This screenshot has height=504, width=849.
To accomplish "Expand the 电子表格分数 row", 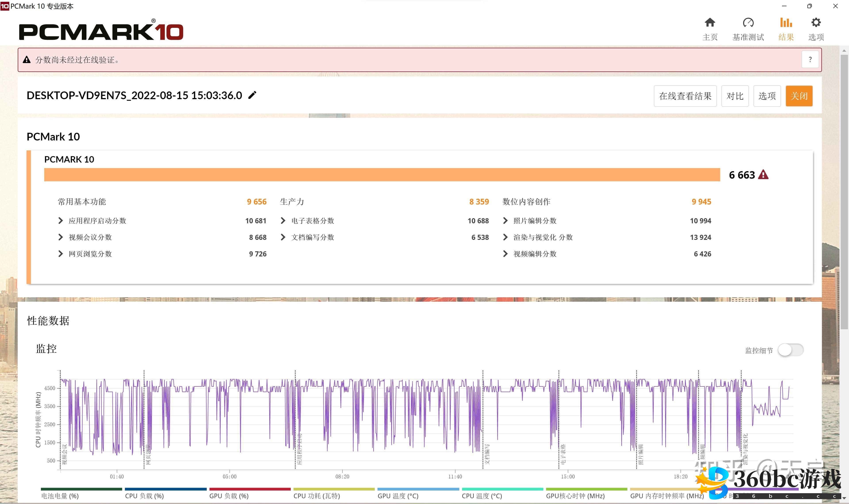I will coord(283,221).
